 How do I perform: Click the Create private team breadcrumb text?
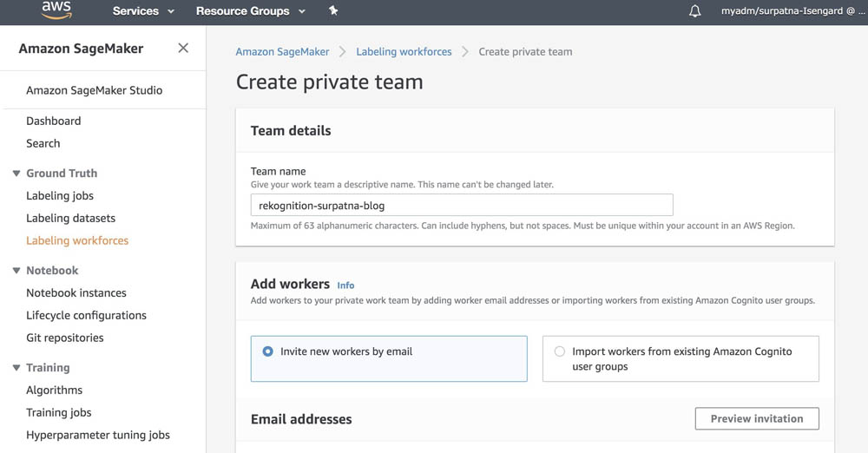click(x=525, y=51)
